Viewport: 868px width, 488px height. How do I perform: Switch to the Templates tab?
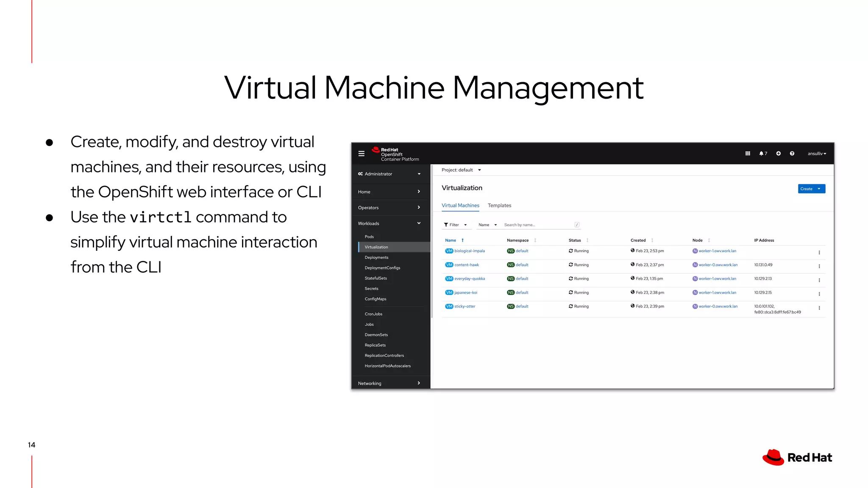click(499, 205)
